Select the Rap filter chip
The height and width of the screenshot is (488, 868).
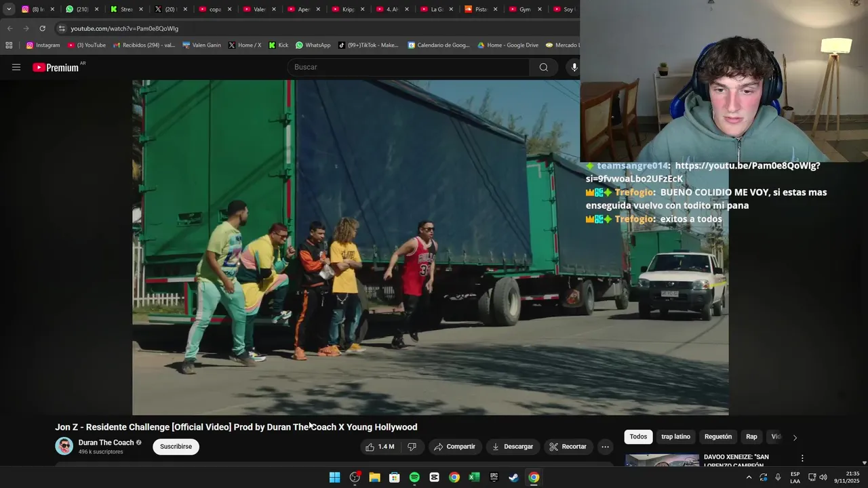tap(751, 436)
